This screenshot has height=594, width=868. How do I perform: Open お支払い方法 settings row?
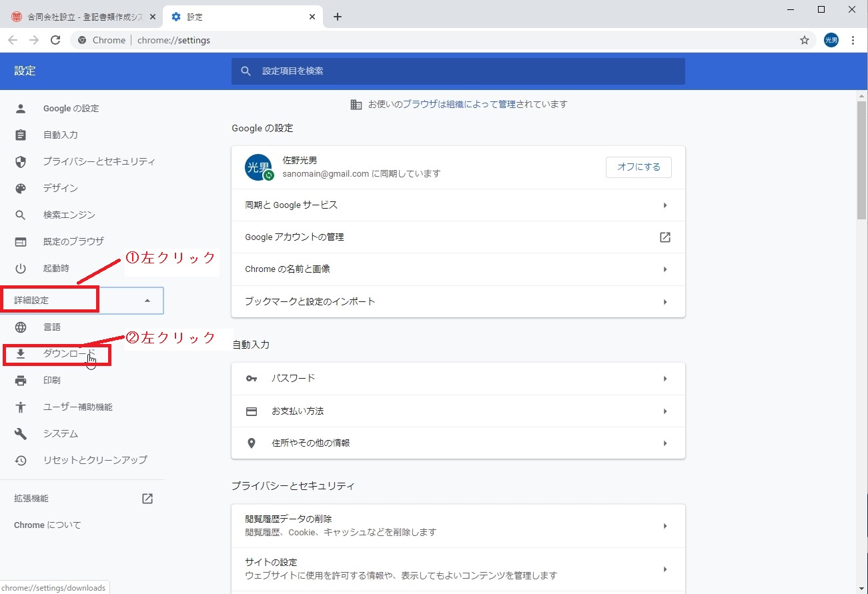pyautogui.click(x=458, y=411)
